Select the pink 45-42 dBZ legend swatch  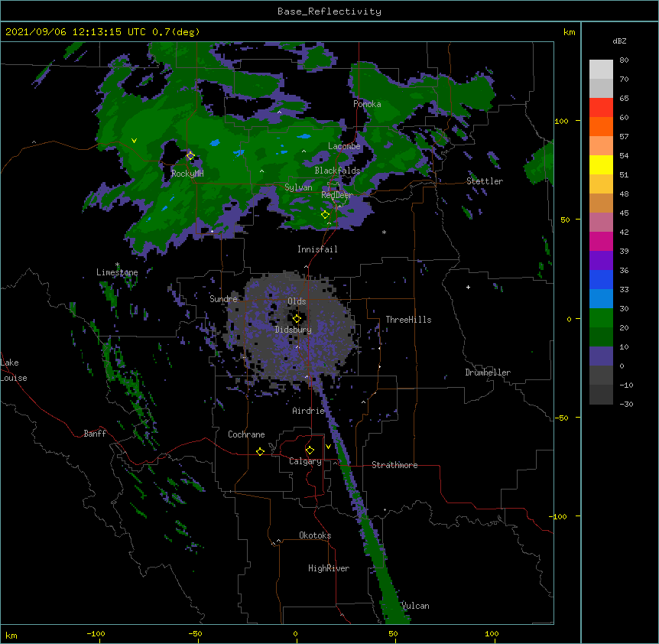point(601,223)
